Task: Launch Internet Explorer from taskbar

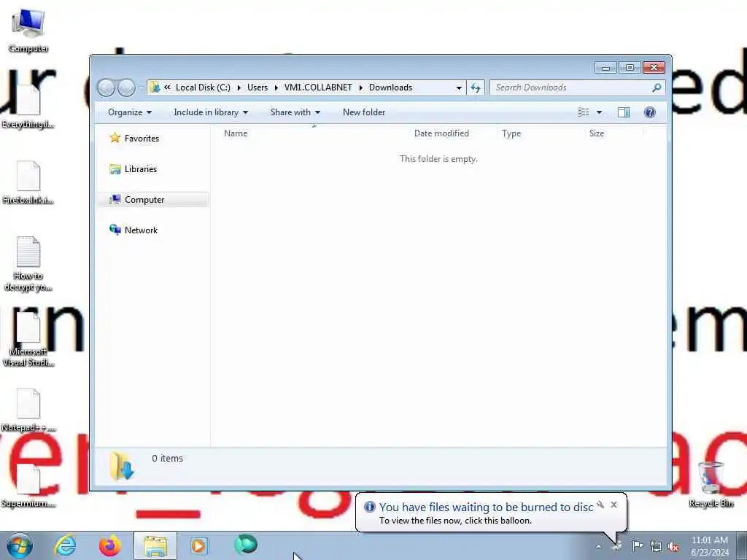Action: pos(65,545)
